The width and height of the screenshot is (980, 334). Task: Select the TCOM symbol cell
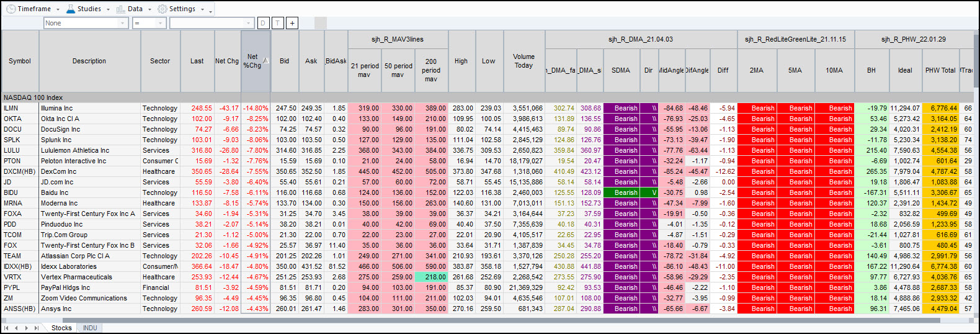[20, 235]
